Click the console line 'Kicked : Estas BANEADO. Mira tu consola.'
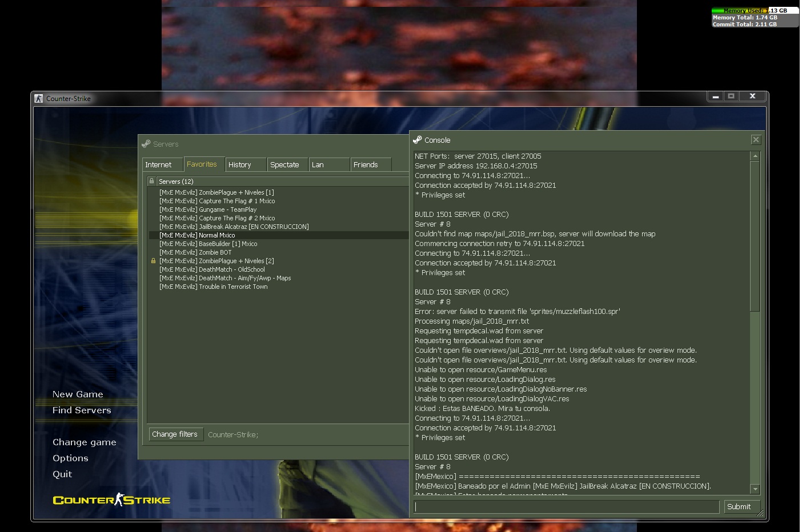Screen dimensions: 802x532 coord(482,409)
